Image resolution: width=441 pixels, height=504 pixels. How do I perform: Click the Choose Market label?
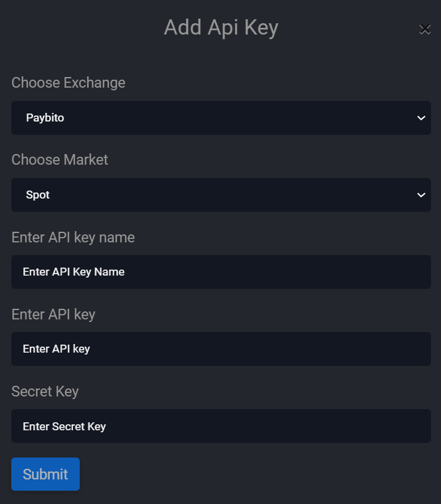tap(60, 160)
